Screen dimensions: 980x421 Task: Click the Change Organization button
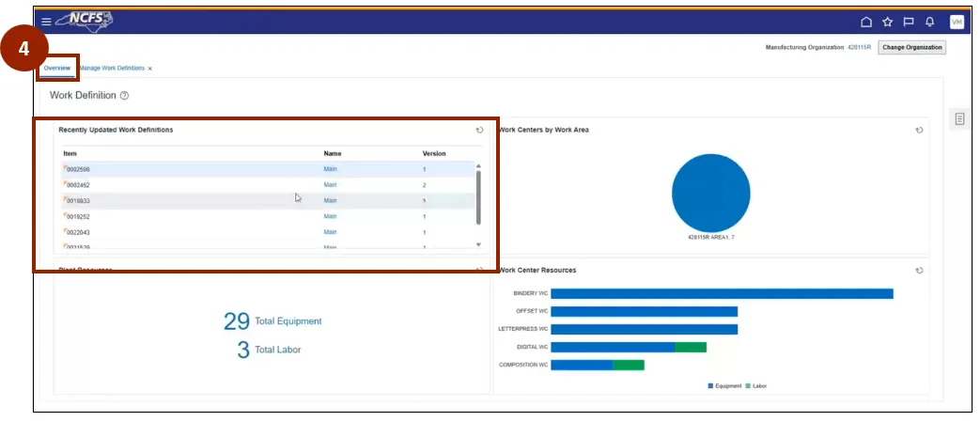coord(911,48)
